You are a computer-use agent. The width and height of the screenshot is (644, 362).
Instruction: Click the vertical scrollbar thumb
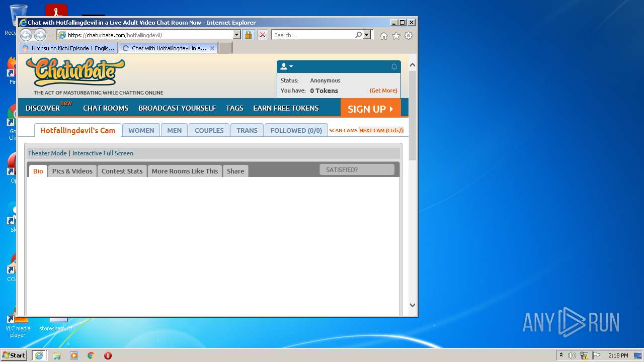pyautogui.click(x=413, y=116)
